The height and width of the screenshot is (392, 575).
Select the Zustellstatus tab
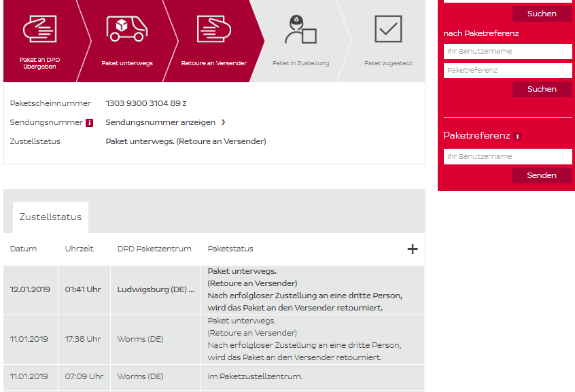point(50,217)
